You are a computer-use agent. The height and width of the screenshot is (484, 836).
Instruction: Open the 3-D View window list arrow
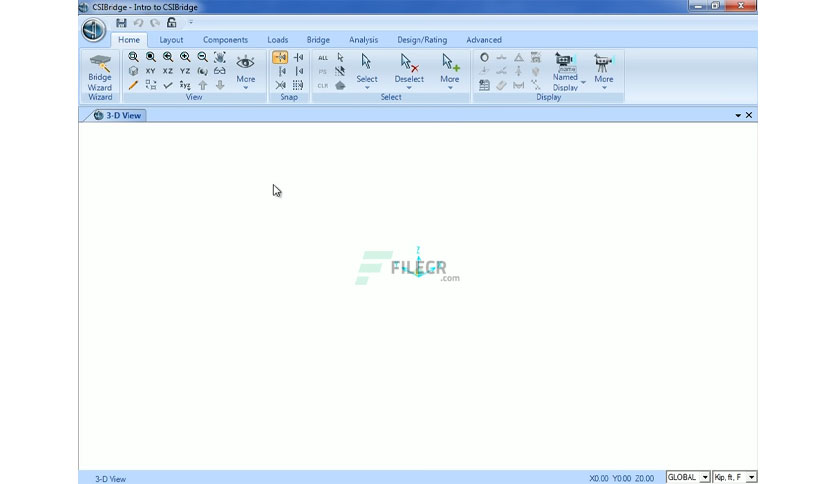click(738, 115)
